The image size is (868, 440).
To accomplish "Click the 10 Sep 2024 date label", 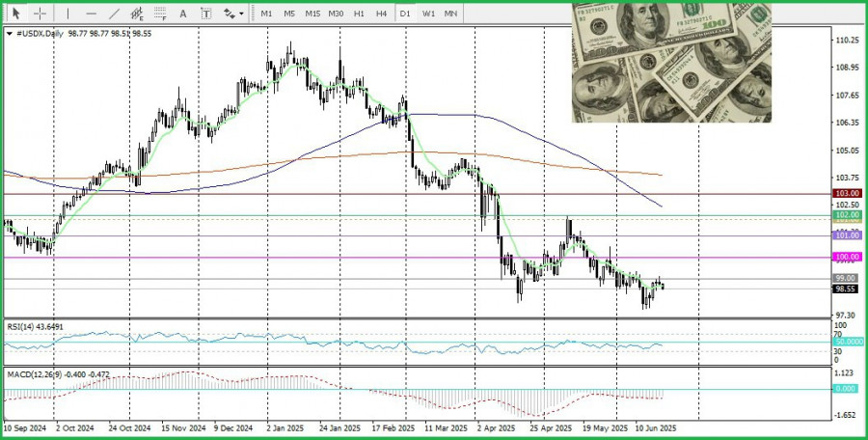I will pos(25,428).
